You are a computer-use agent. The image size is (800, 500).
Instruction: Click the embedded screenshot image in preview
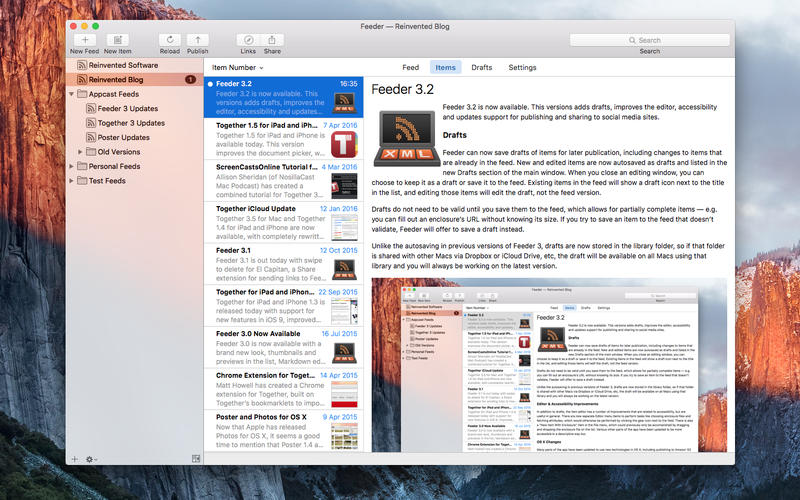[x=549, y=365]
